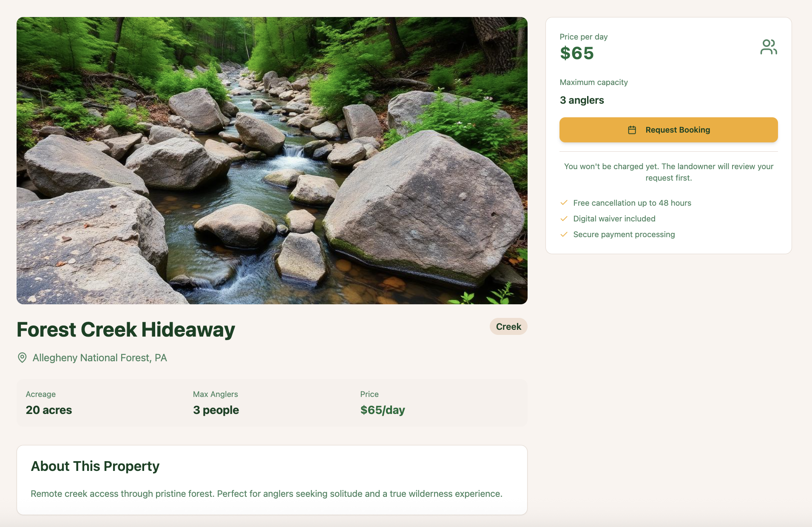Click the 3 anglers capacity text
The width and height of the screenshot is (812, 527).
(x=582, y=100)
